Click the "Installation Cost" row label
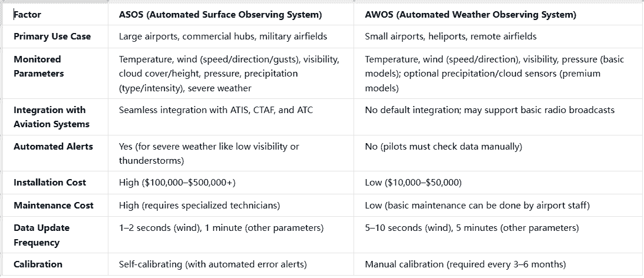Viewport: 644px width, 278px height. click(49, 183)
